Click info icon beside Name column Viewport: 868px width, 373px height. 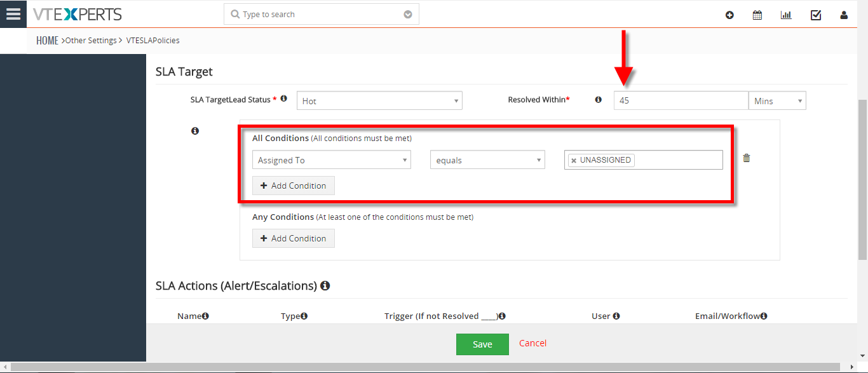pos(205,316)
